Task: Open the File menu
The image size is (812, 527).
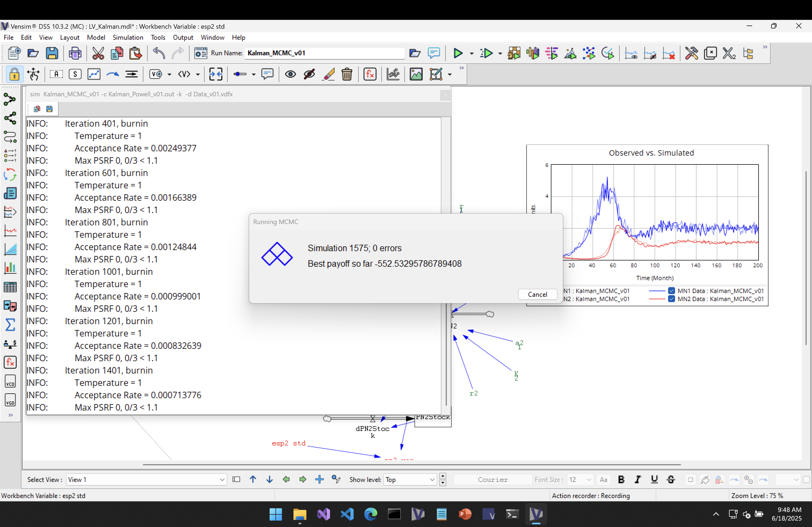Action: [x=9, y=37]
